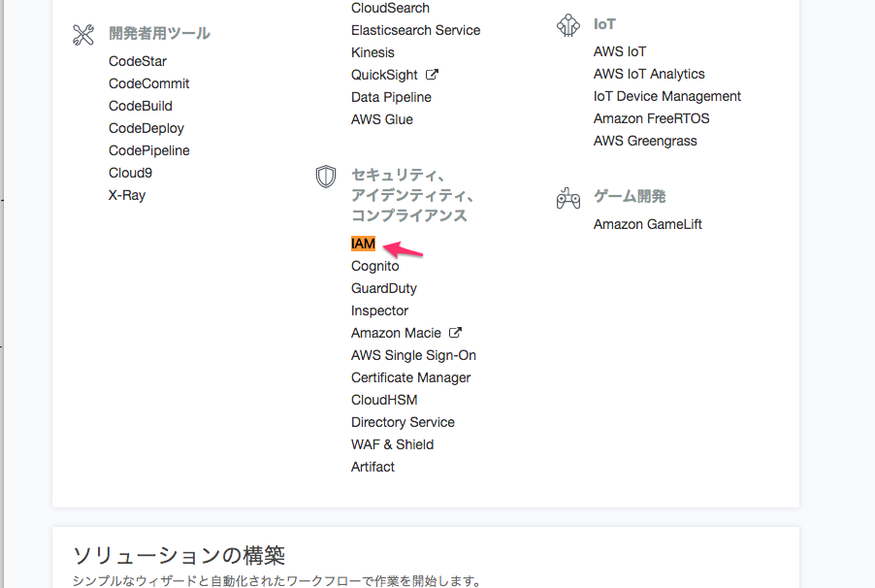Viewport: 875px width, 588px height.
Task: Click the security shield category icon
Action: 326,177
